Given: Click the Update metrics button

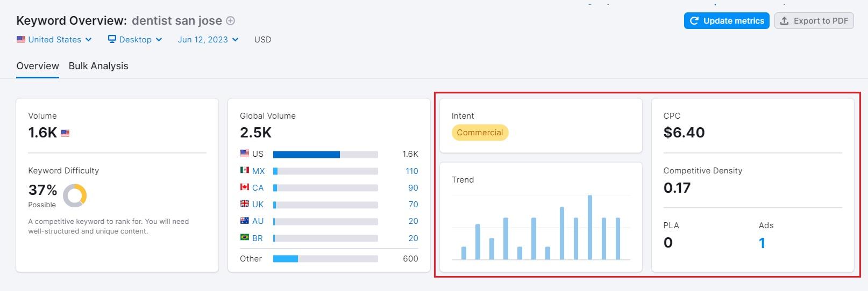Looking at the screenshot, I should [727, 21].
